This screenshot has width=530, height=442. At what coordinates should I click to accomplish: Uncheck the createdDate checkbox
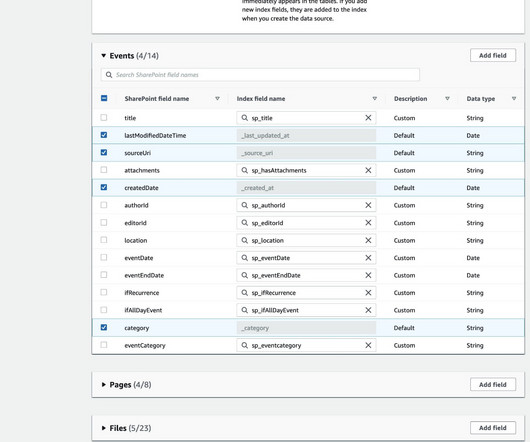click(x=104, y=187)
